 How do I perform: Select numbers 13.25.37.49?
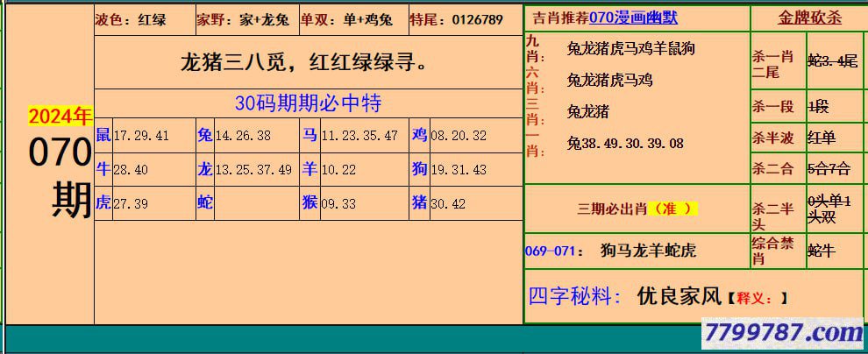pos(253,170)
